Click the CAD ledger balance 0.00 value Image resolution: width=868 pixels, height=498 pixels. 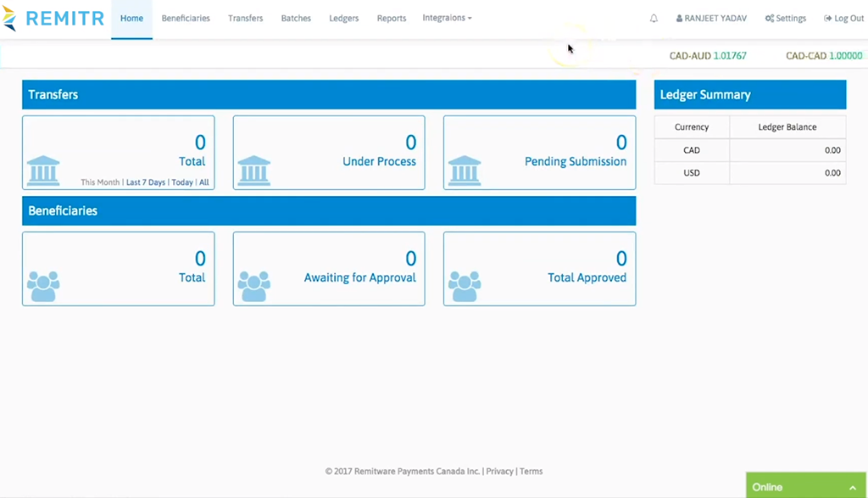pos(832,150)
